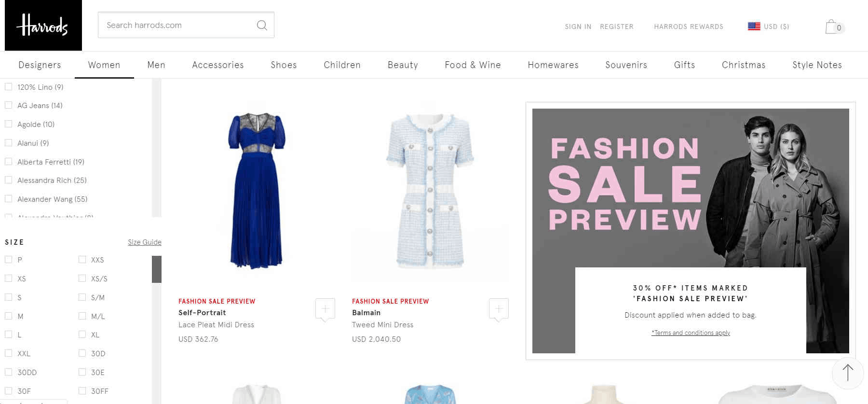Select the XL size filter
The height and width of the screenshot is (404, 868).
tap(82, 334)
